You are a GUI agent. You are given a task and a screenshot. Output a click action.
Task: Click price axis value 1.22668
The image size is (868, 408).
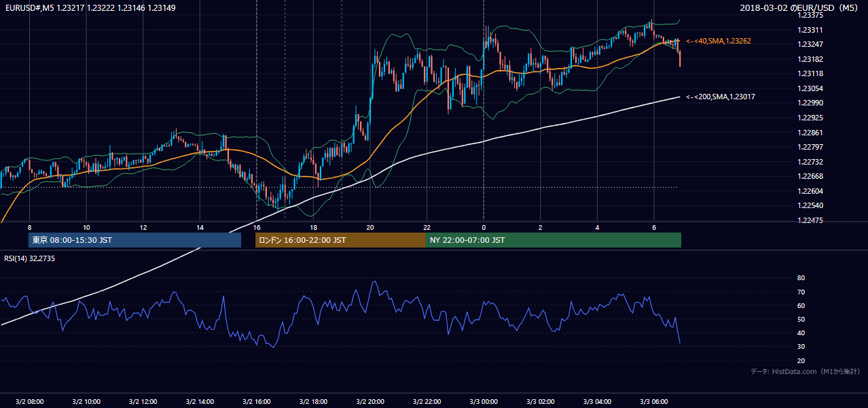810,176
